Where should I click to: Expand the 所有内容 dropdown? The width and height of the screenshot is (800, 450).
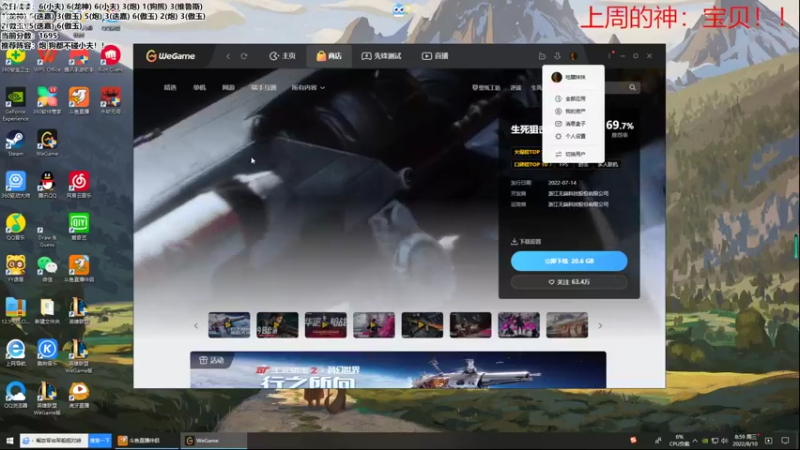click(308, 88)
